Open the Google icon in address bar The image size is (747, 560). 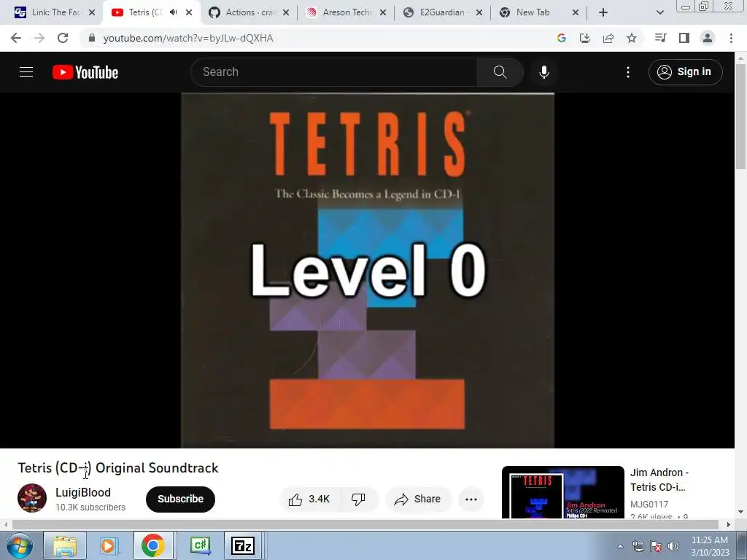pos(562,38)
